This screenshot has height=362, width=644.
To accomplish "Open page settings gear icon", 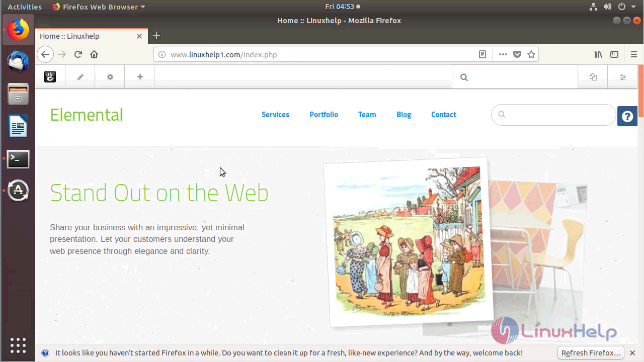I will point(110,77).
